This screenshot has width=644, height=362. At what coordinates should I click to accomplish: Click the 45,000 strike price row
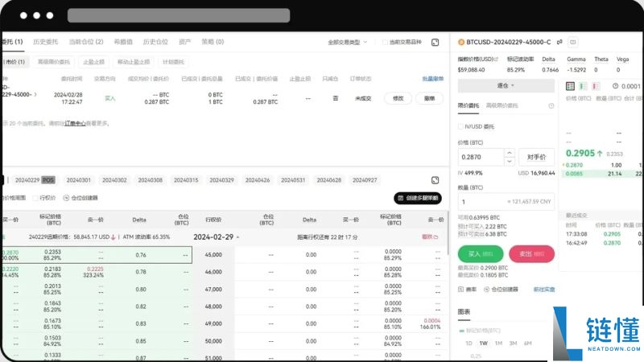(x=213, y=255)
